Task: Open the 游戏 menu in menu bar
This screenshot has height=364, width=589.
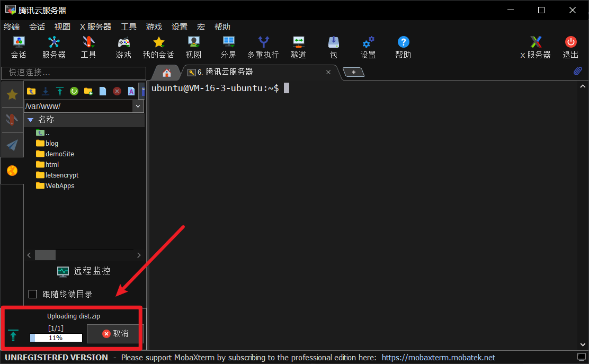Action: (154, 26)
